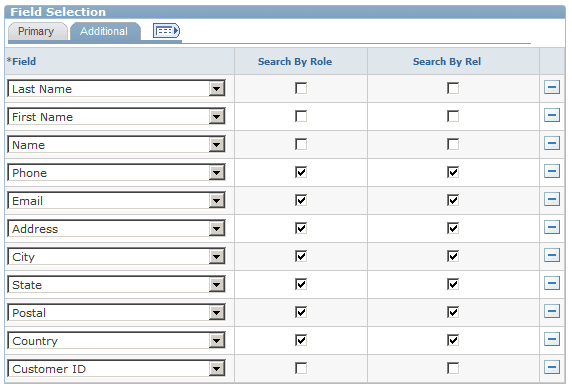This screenshot has height=387, width=572.
Task: Remove the State field row
Action: coord(552,283)
